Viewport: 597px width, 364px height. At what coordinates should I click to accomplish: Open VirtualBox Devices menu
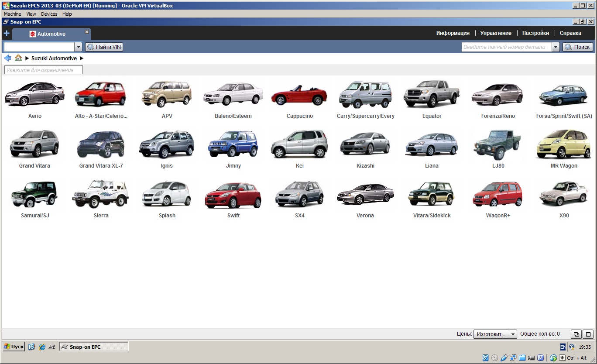tap(49, 14)
